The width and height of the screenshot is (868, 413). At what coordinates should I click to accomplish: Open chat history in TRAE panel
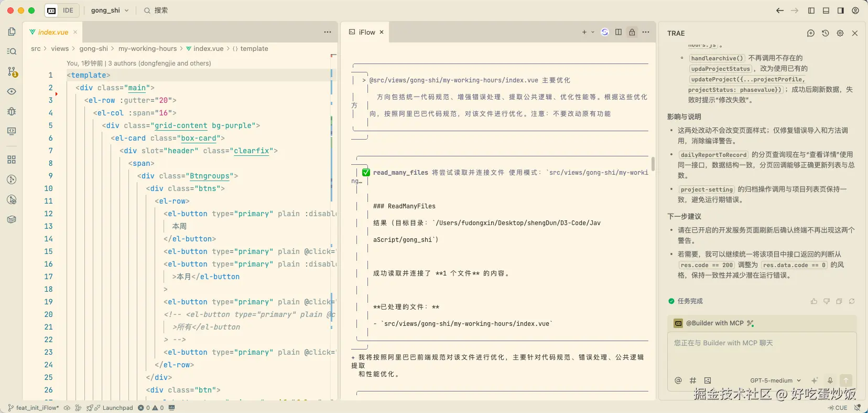point(826,33)
